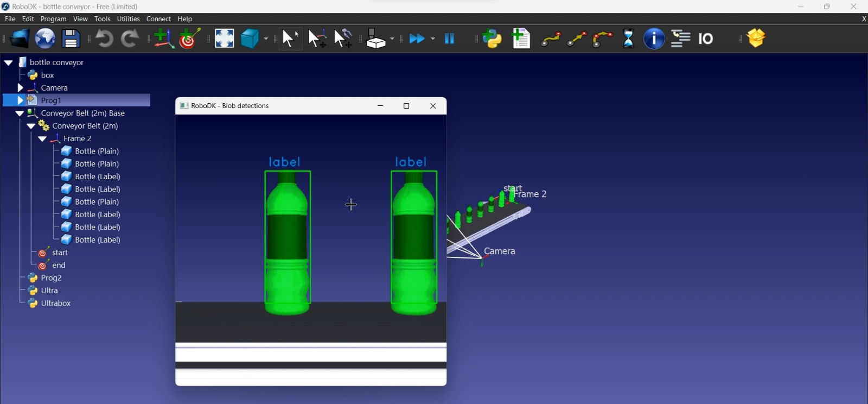Click the Save station icon
The height and width of the screenshot is (404, 868).
point(71,39)
